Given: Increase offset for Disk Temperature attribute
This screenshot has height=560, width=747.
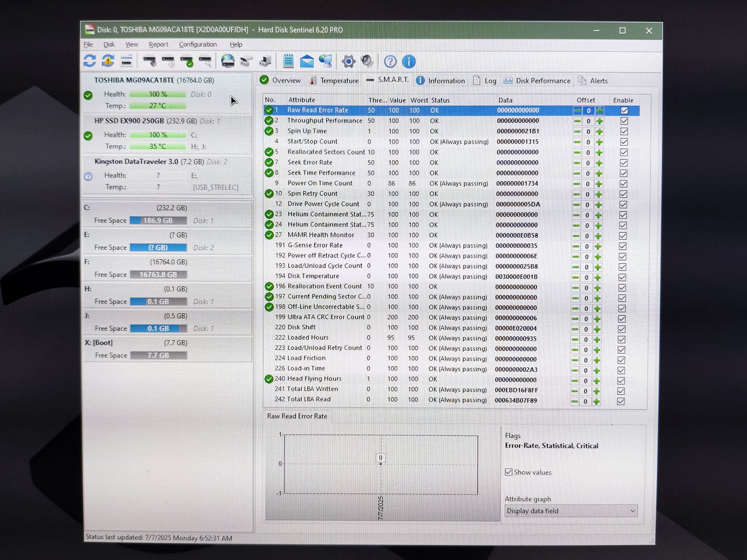Looking at the screenshot, I should point(598,277).
